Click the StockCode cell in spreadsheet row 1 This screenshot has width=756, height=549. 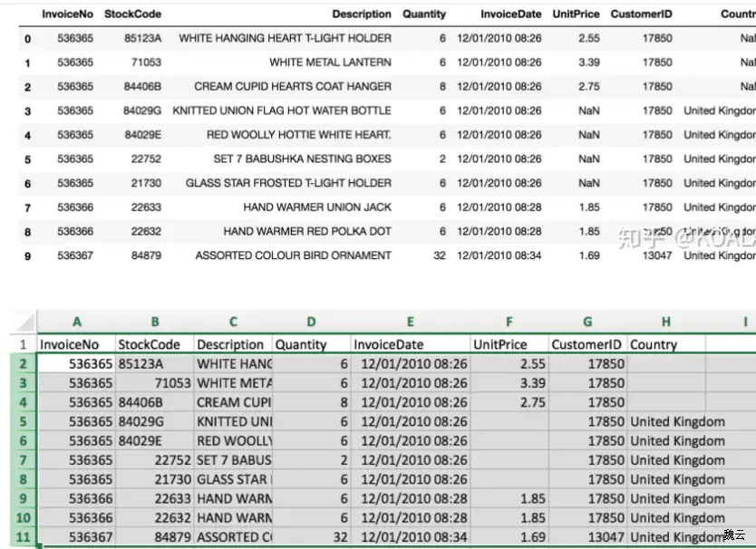click(155, 344)
